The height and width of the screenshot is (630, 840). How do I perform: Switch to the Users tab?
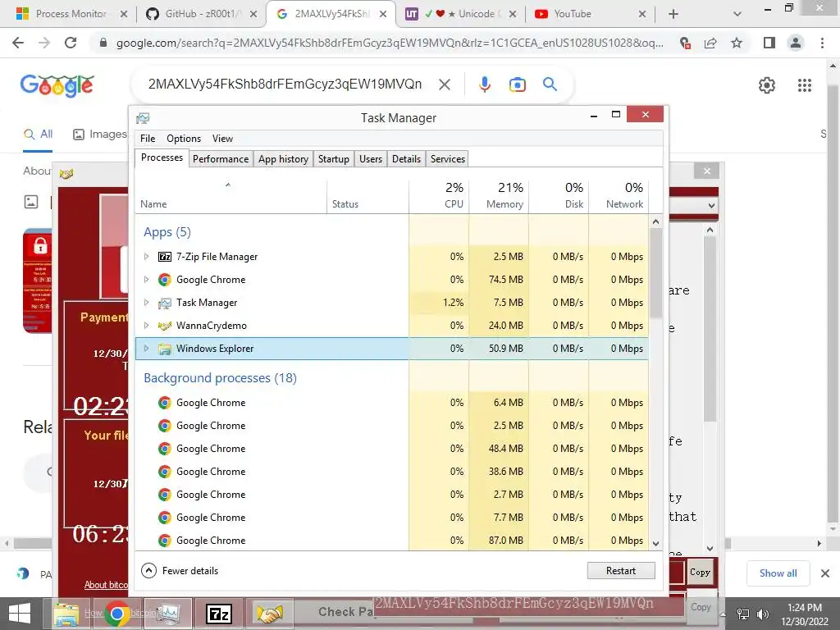pos(371,159)
